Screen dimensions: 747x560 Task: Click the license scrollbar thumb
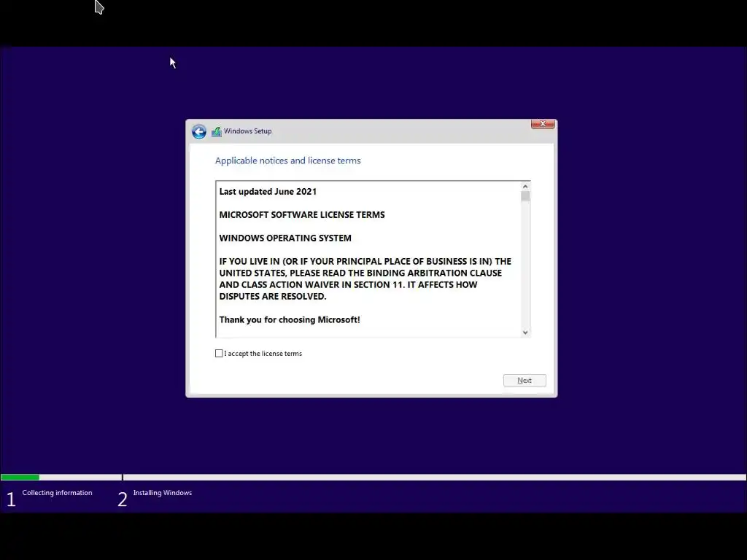click(525, 196)
